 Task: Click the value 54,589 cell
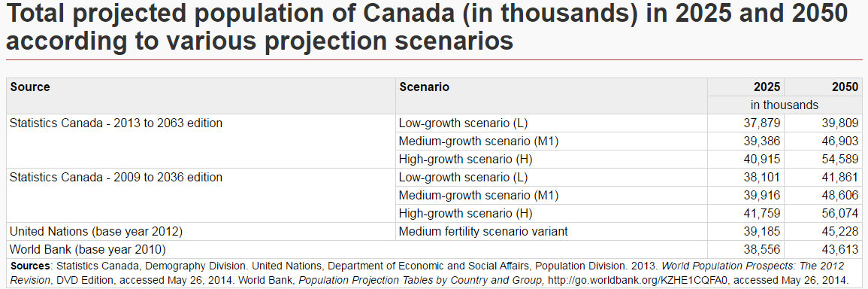pos(823,160)
